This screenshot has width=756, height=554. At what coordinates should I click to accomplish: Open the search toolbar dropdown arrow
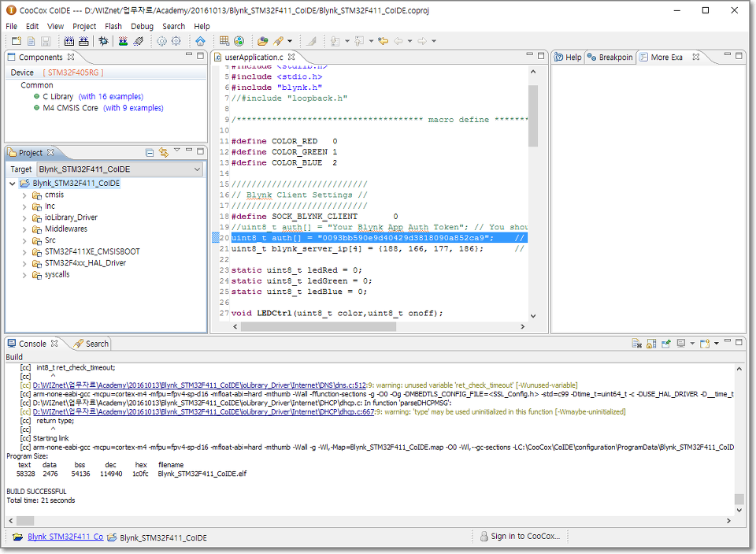[289, 41]
